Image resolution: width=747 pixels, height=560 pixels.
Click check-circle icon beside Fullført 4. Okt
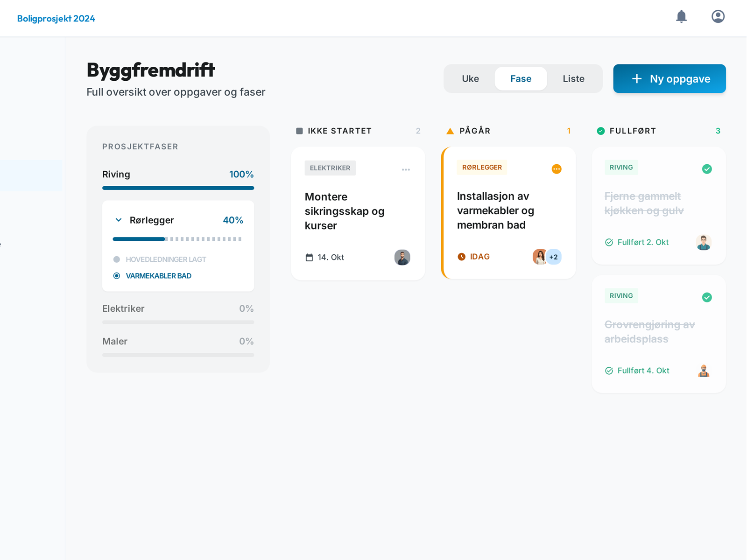tap(609, 371)
